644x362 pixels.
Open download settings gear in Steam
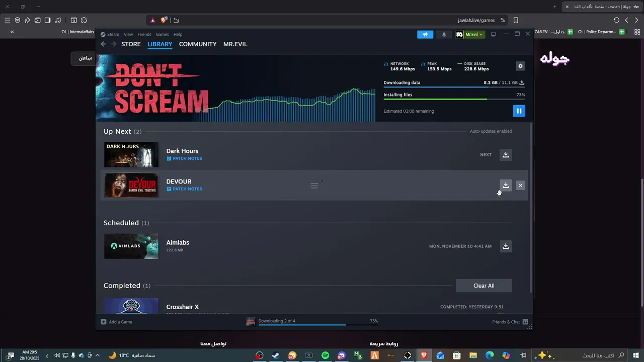click(x=520, y=66)
